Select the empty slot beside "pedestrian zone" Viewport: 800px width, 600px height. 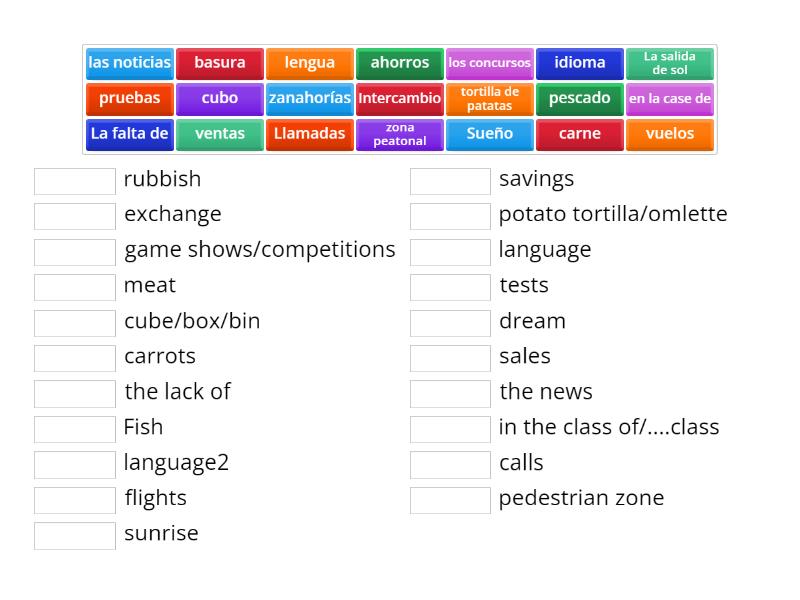click(x=450, y=498)
